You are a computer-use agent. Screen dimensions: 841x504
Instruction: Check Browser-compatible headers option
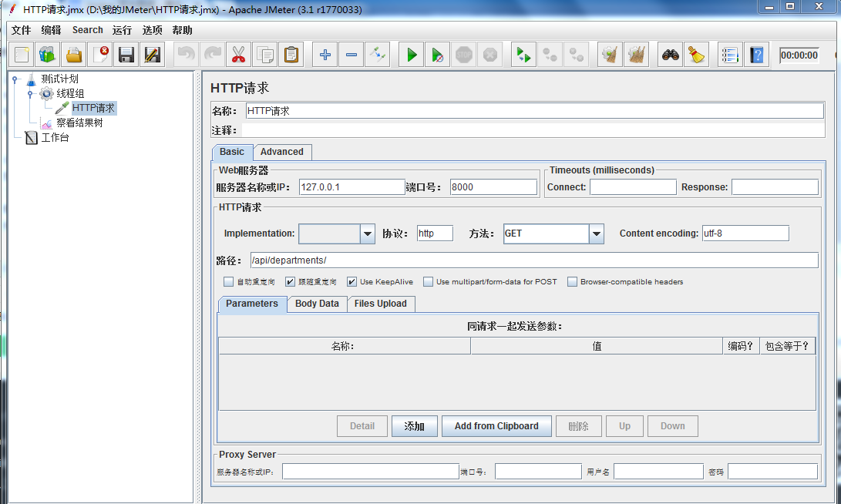572,281
